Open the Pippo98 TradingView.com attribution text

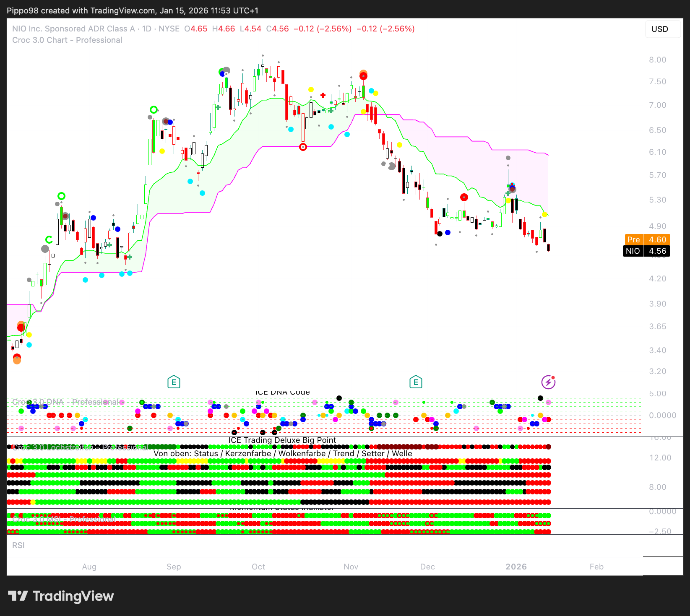[132, 10]
